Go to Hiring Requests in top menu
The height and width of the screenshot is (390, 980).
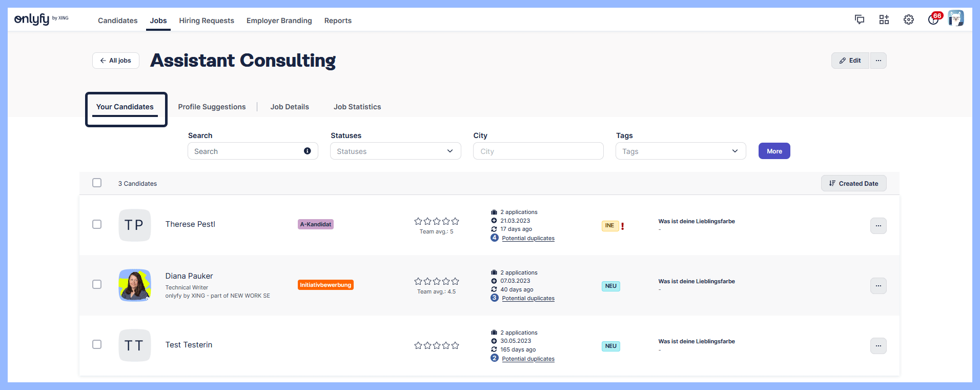(x=207, y=21)
